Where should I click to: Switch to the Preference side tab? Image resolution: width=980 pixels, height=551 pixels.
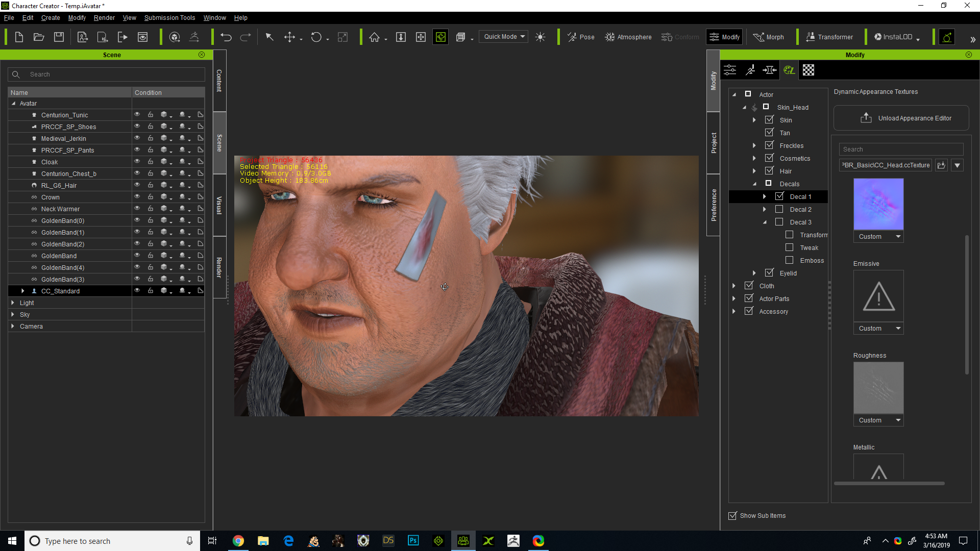pos(714,205)
